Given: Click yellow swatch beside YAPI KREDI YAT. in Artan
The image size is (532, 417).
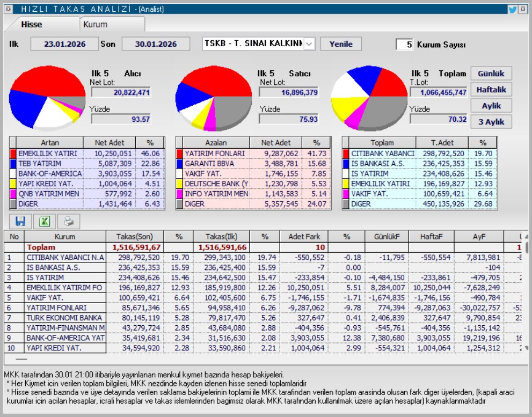Looking at the screenshot, I should pos(13,184).
